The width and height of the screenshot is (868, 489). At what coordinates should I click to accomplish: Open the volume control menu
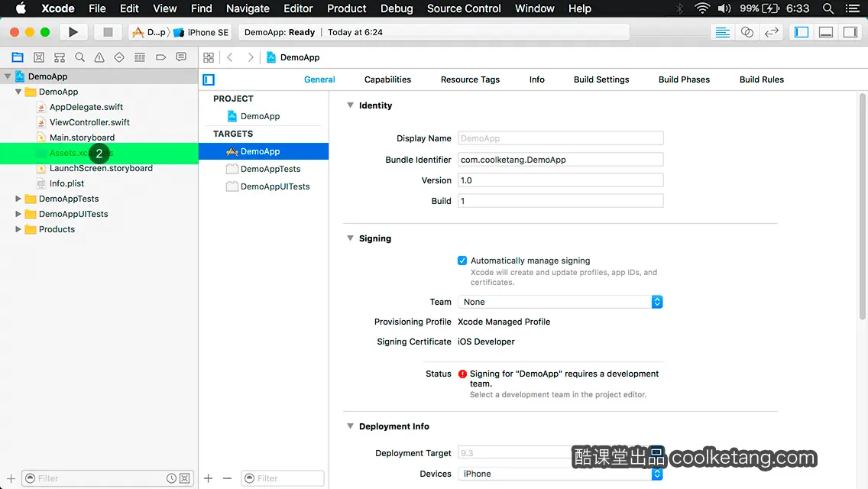pyautogui.click(x=724, y=8)
